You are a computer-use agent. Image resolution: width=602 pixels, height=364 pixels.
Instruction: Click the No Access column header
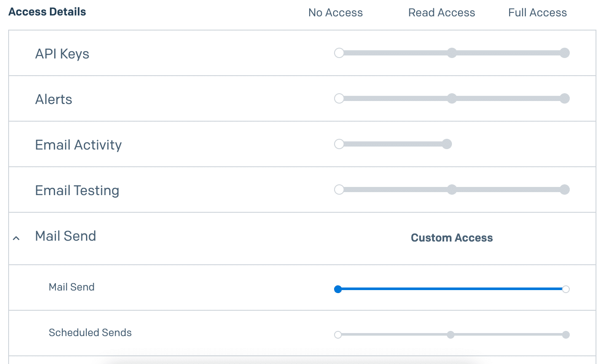click(x=335, y=12)
